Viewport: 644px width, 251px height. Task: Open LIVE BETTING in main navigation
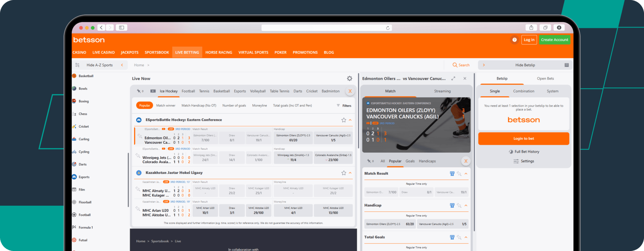pyautogui.click(x=187, y=52)
